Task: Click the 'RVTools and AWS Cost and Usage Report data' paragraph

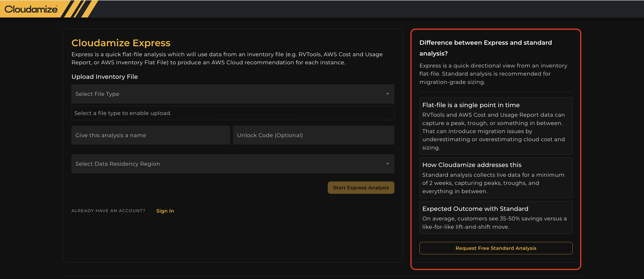Action: (493, 131)
